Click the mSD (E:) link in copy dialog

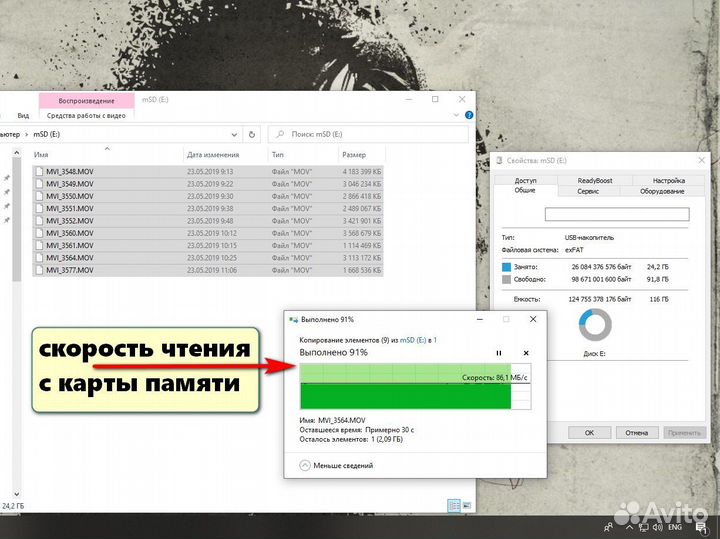coord(413,340)
